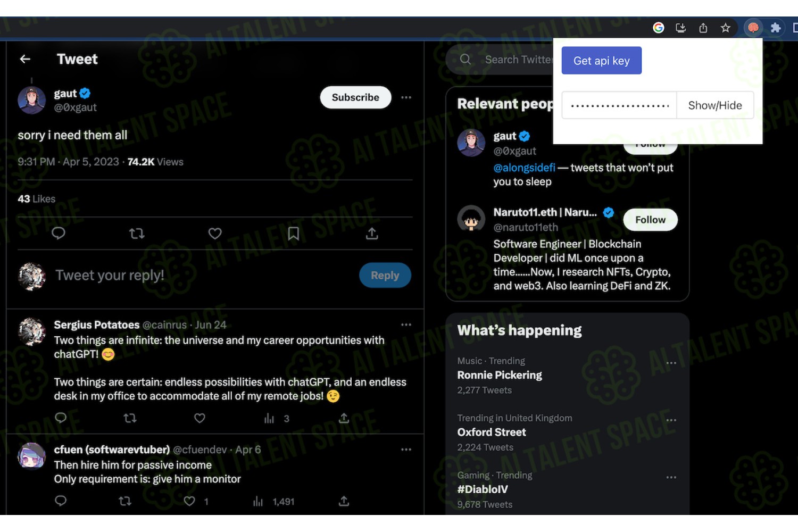Screen dimensions: 798x532
Task: Open the puzzle-piece extensions menu
Action: pos(776,28)
